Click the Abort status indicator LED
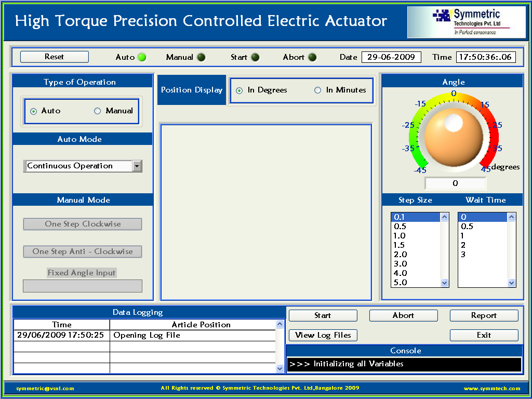The image size is (532, 399). (x=312, y=57)
